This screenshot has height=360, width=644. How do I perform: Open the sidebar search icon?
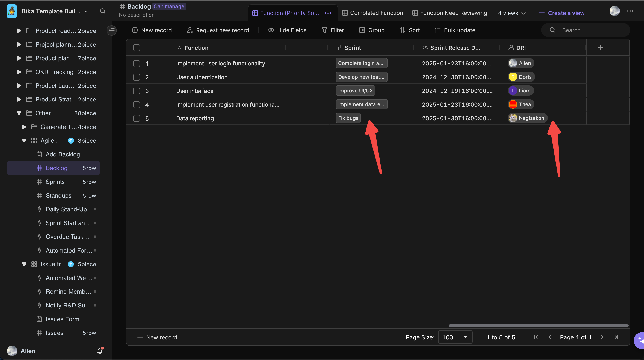click(x=102, y=11)
